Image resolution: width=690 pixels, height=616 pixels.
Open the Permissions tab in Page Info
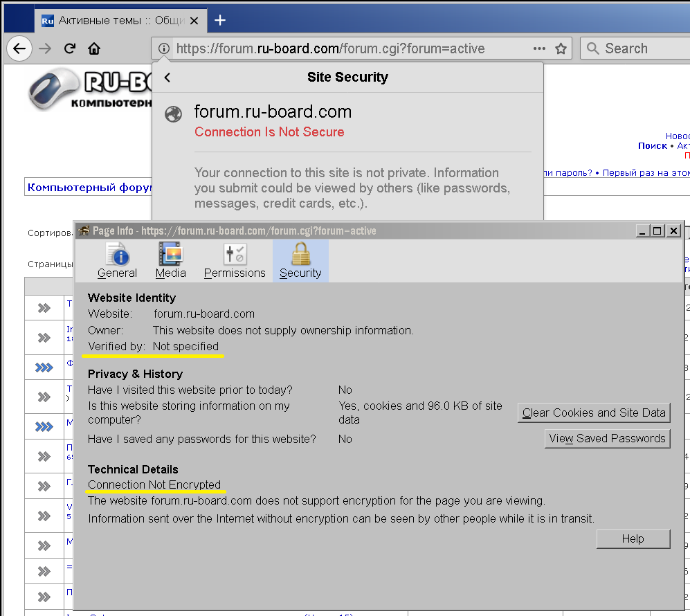click(235, 261)
